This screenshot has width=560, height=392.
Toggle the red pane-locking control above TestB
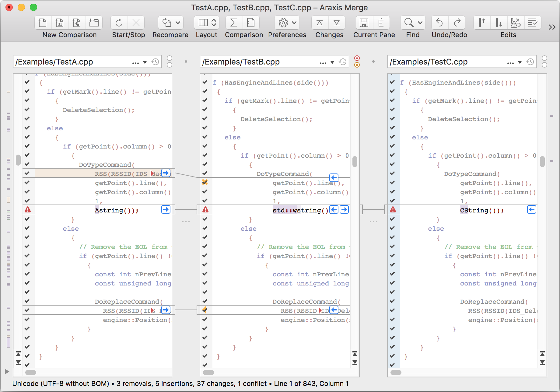357,58
